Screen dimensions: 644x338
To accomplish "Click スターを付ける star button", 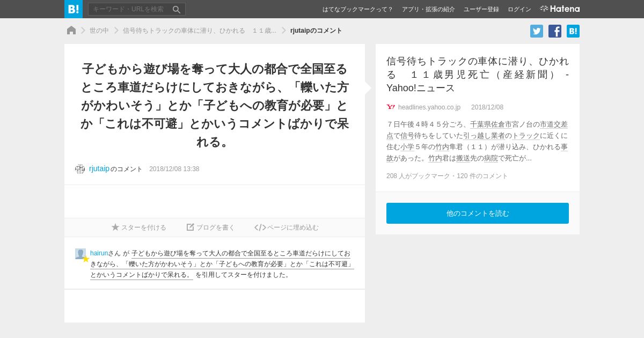I will 139,227.
